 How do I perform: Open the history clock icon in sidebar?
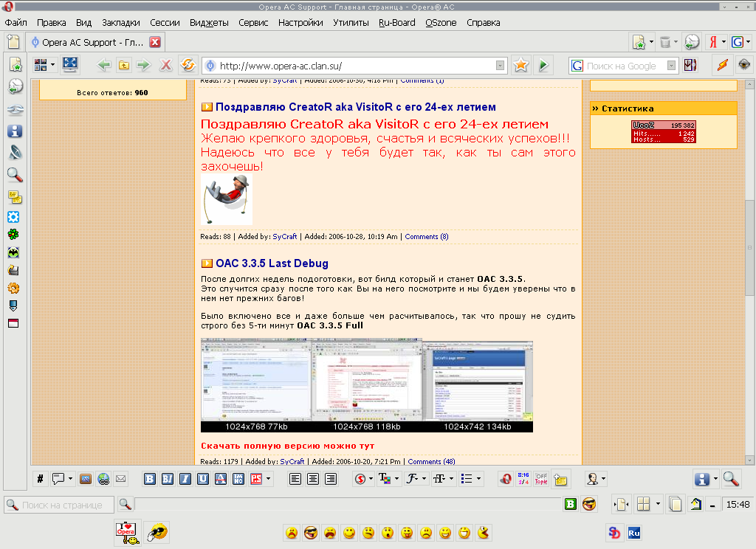pyautogui.click(x=16, y=86)
